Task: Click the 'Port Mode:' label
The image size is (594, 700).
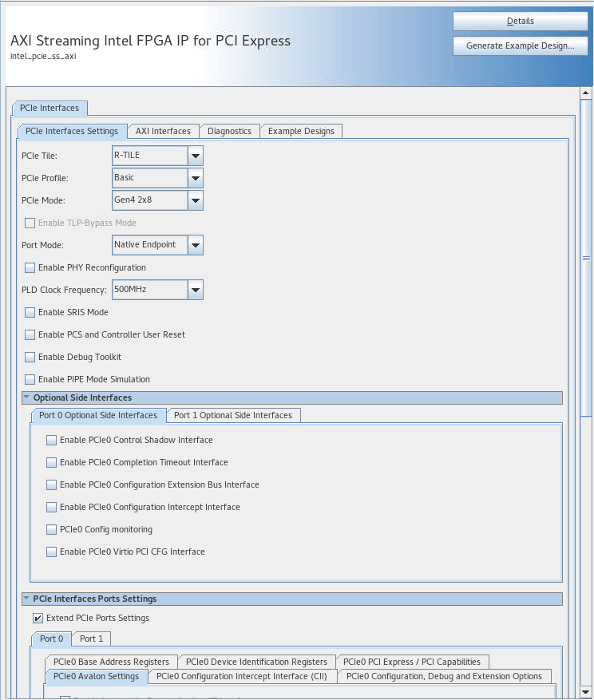Action: click(x=43, y=246)
